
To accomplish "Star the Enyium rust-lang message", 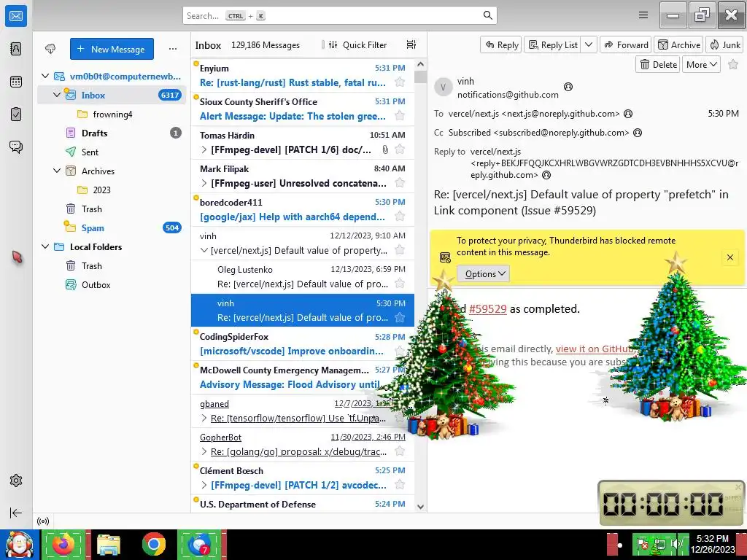I will click(400, 82).
